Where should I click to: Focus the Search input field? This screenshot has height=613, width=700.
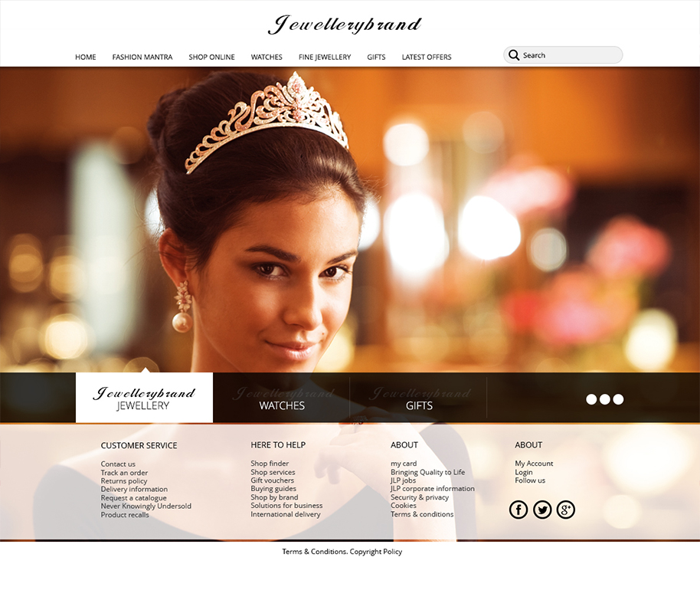563,55
